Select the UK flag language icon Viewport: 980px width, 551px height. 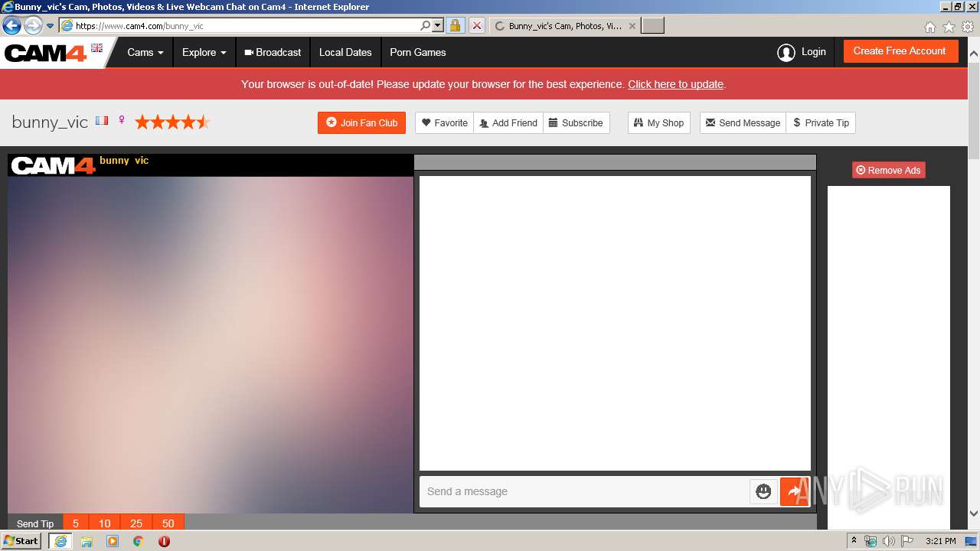(x=96, y=47)
